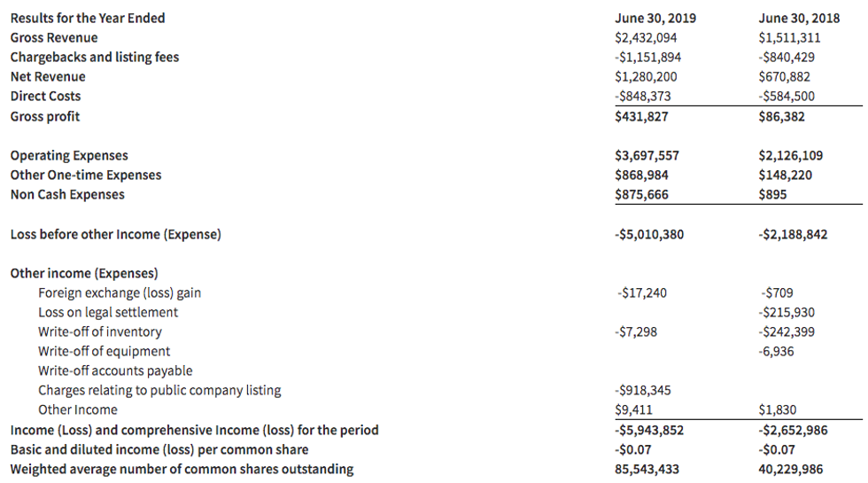Select the Operating Expenses row label

69,155
